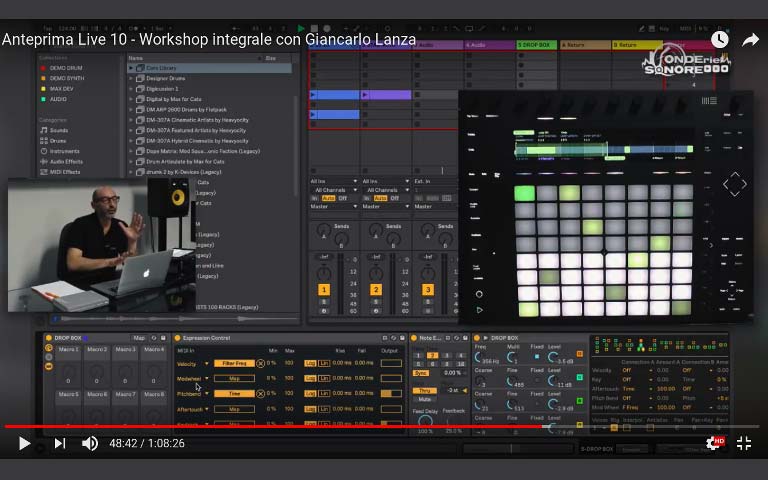Exit fullscreen mode
The height and width of the screenshot is (480, 768).
pos(744,443)
